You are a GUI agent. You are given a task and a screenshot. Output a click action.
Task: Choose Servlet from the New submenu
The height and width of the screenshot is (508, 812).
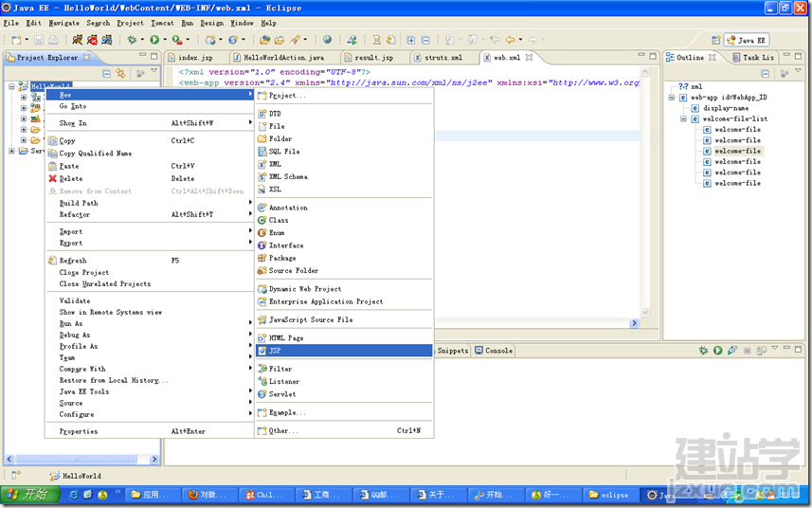(x=344, y=394)
